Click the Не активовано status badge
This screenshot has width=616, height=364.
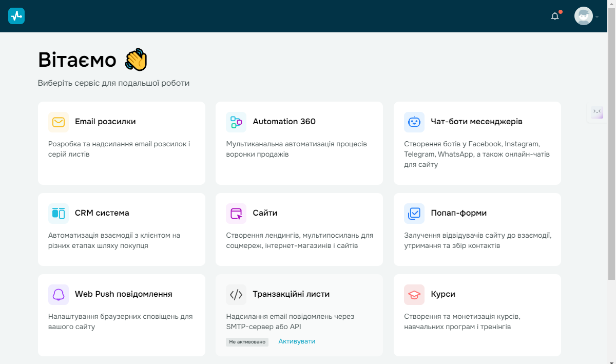247,341
